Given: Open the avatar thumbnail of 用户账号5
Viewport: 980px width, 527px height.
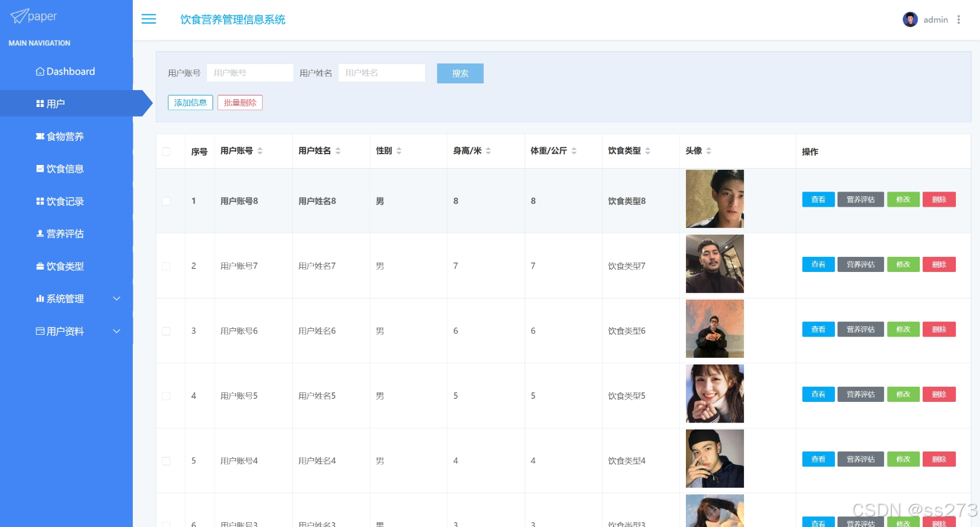Looking at the screenshot, I should tap(715, 393).
